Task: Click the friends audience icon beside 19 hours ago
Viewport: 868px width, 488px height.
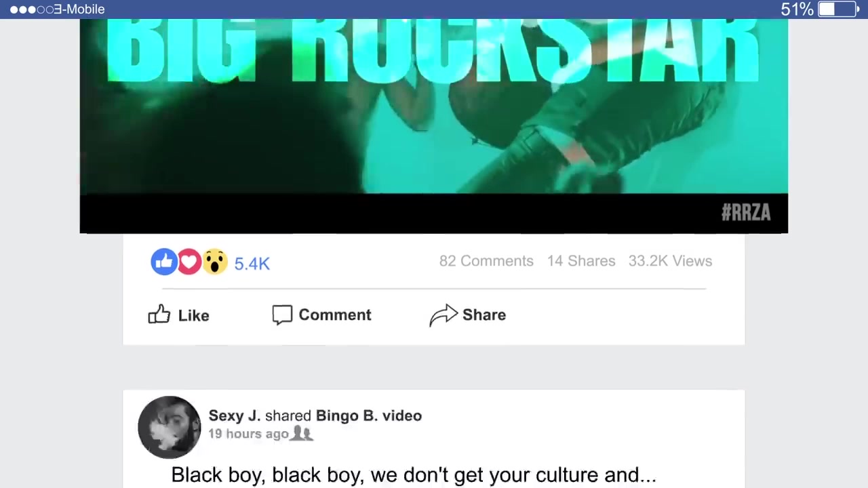Action: (302, 434)
